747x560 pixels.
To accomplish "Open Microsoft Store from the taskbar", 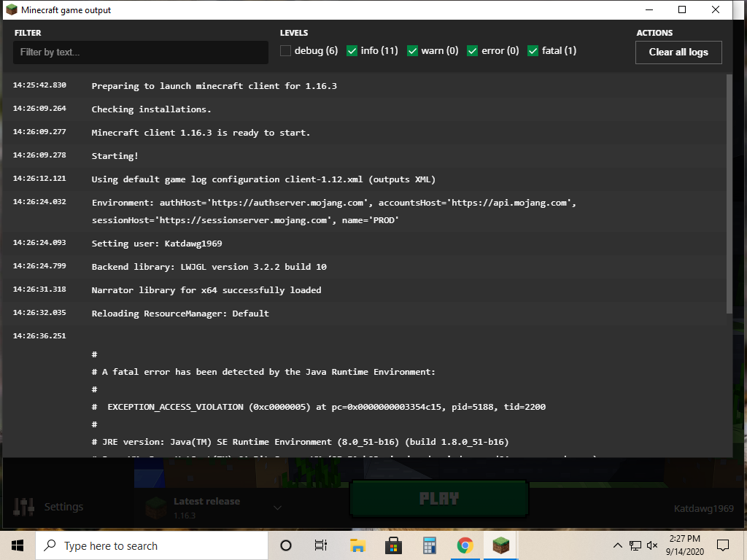I will tap(393, 545).
